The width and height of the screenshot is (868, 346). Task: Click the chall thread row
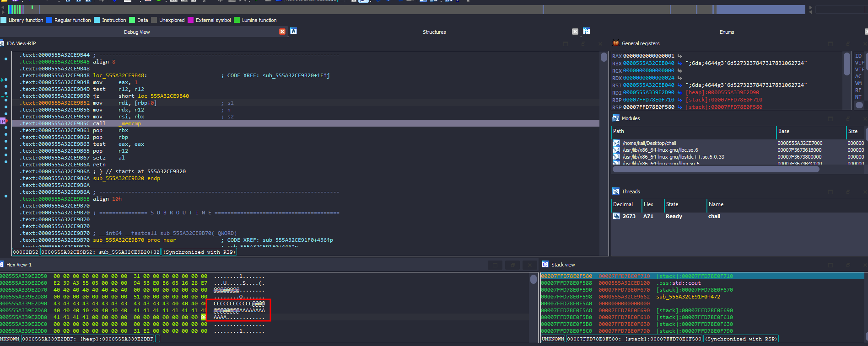(x=714, y=216)
